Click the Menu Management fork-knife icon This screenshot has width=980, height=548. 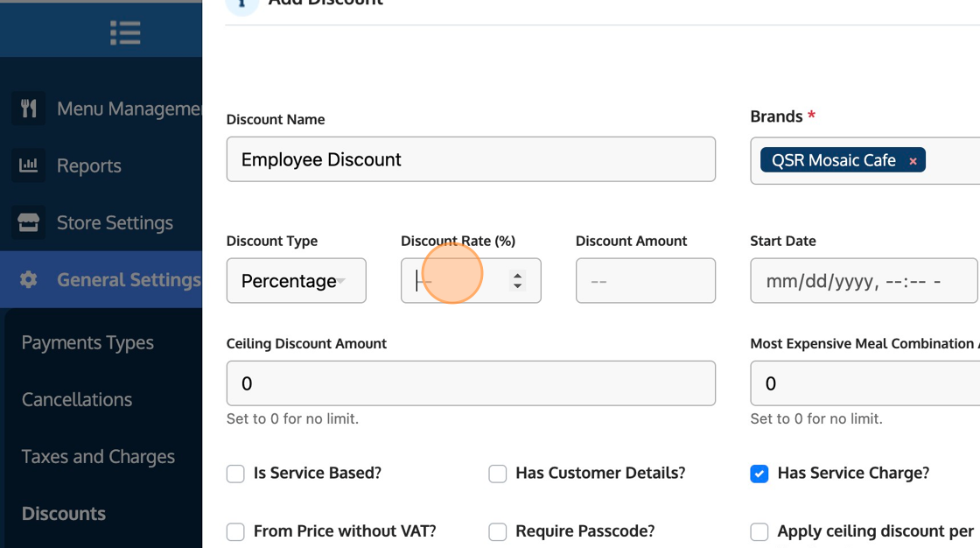[29, 109]
